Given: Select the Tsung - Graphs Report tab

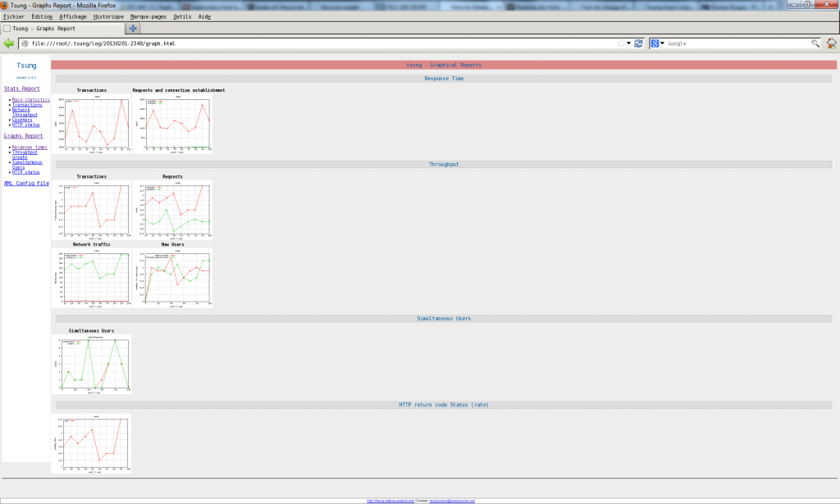Looking at the screenshot, I should (62, 29).
